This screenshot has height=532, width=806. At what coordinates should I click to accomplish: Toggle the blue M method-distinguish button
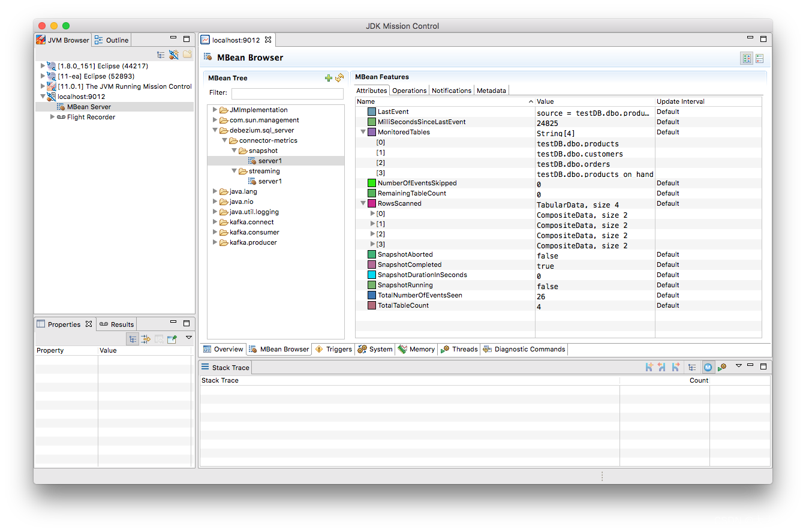[x=708, y=367]
